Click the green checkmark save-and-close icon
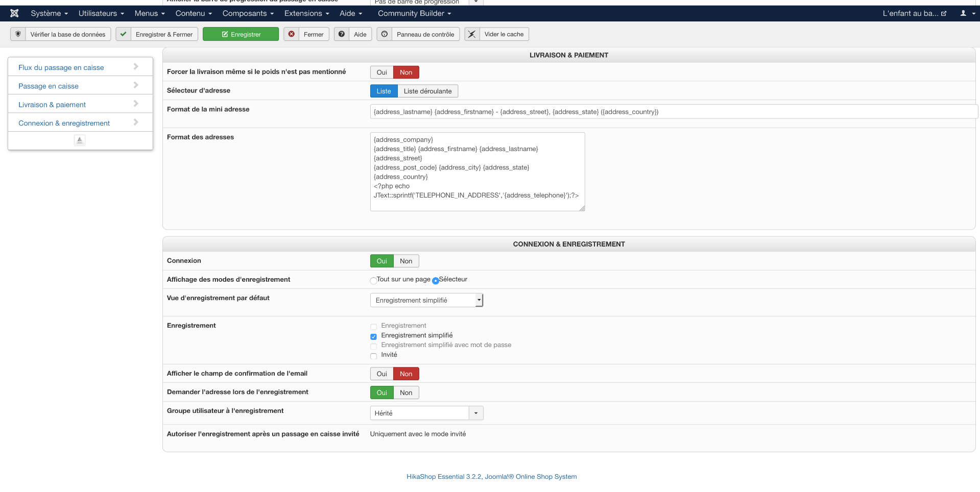 click(123, 34)
